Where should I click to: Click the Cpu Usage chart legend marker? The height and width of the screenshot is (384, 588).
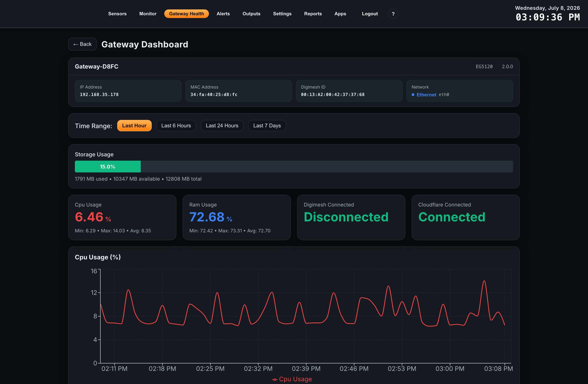point(275,379)
